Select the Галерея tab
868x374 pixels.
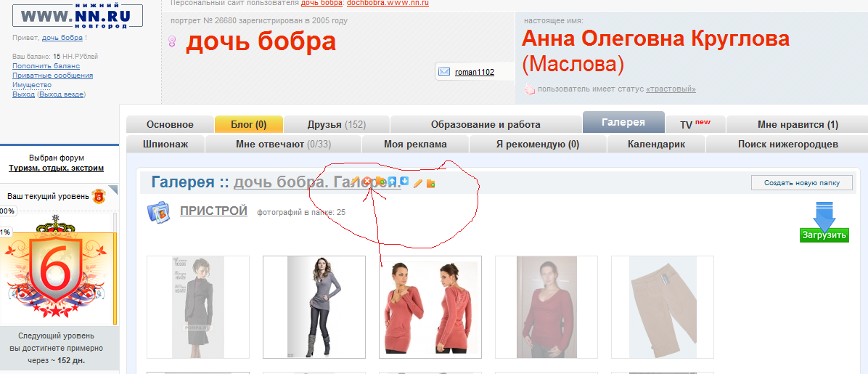coord(623,123)
